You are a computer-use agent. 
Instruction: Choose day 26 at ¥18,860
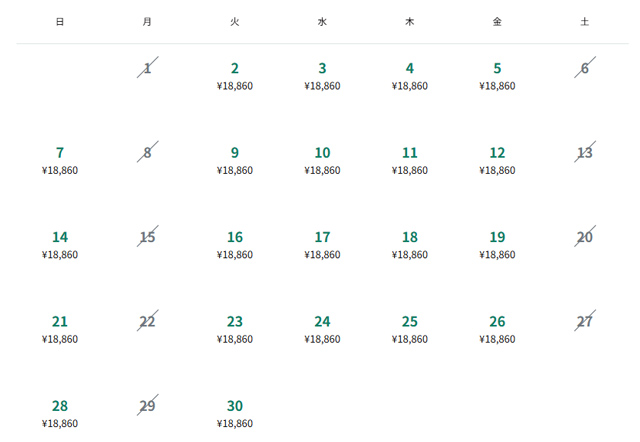[497, 329]
